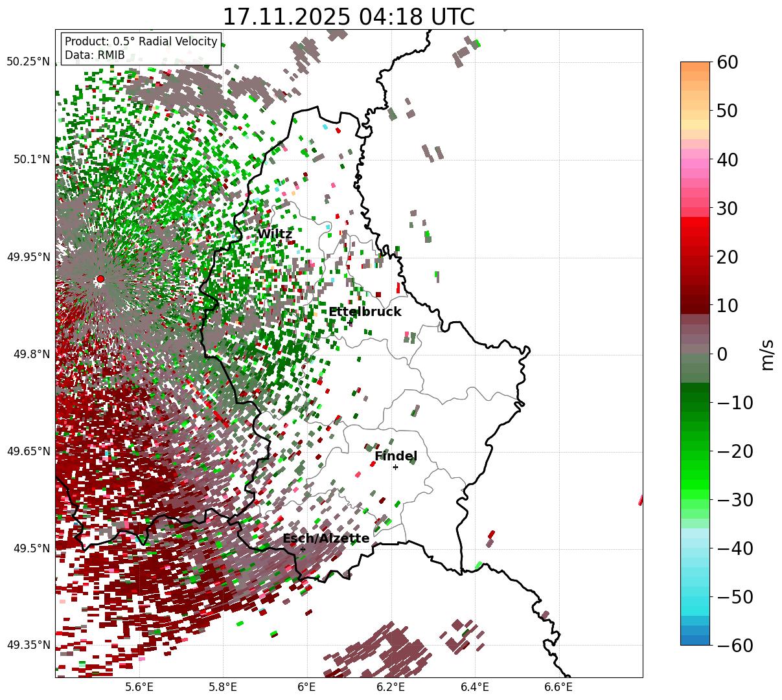Click the Findel city label
Screen dimensions: 782x700
tap(396, 457)
